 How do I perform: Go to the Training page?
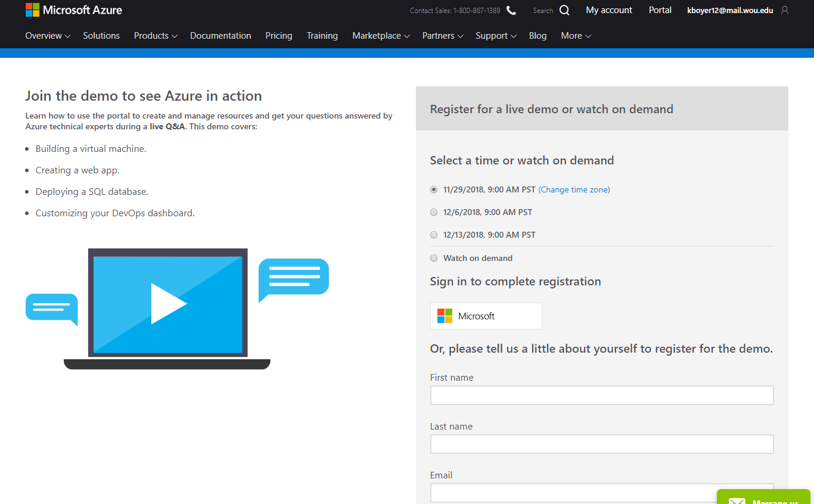322,36
